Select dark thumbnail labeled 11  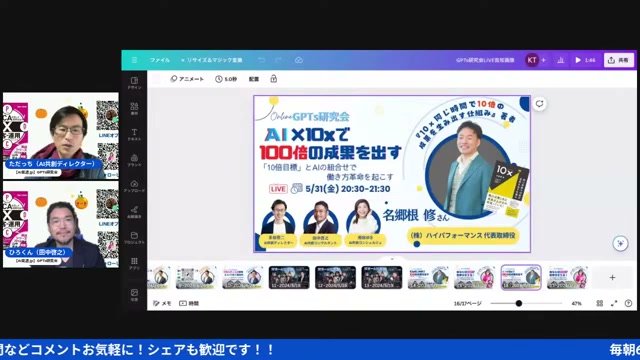(x=289, y=278)
